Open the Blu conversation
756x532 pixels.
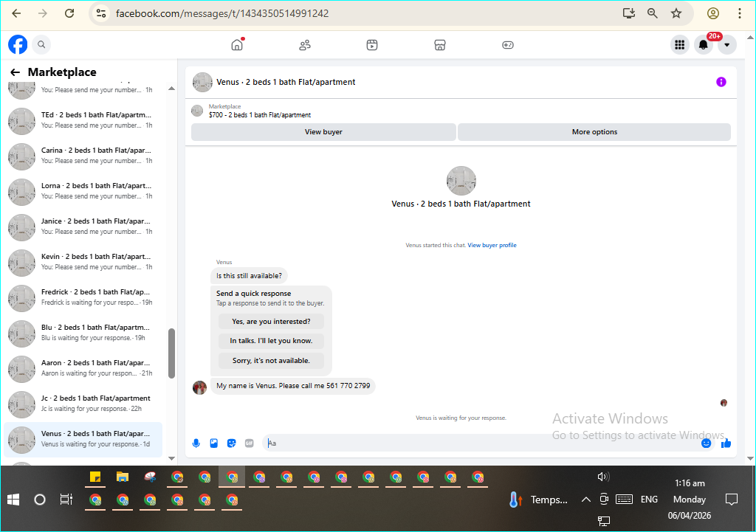point(83,333)
